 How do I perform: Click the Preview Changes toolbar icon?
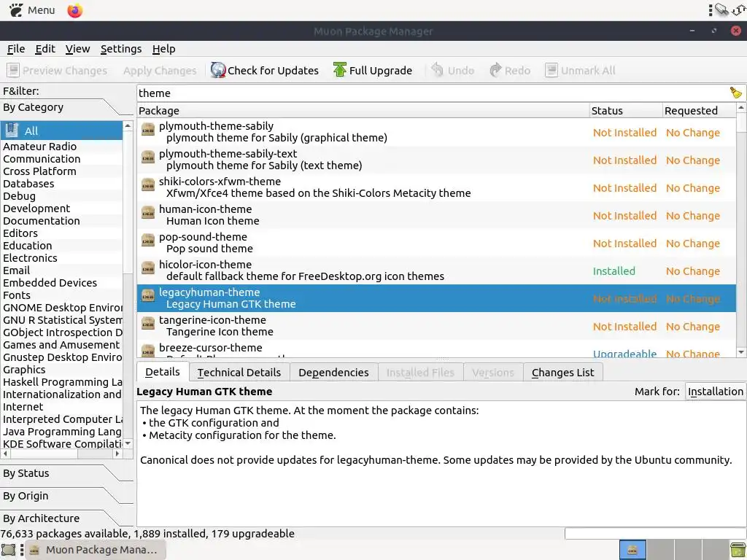click(x=13, y=70)
